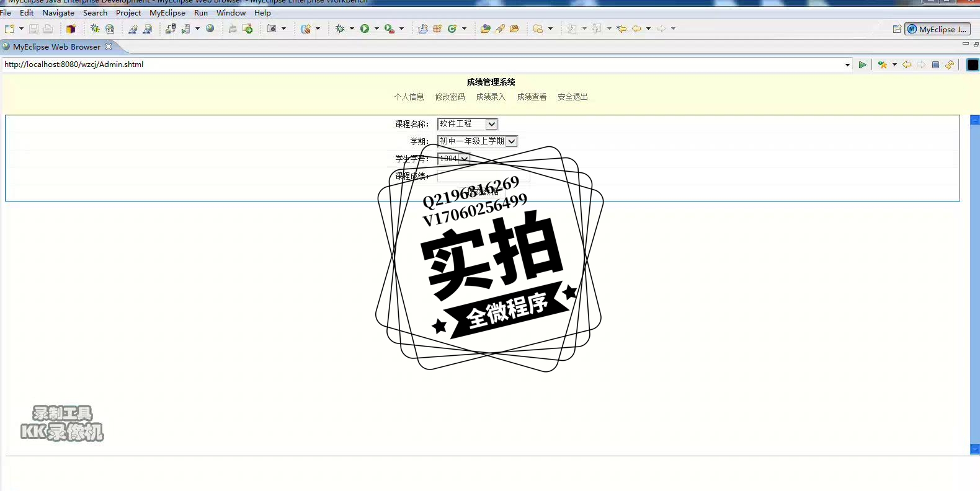
Task: Click the Open Perspective icon
Action: click(x=897, y=29)
